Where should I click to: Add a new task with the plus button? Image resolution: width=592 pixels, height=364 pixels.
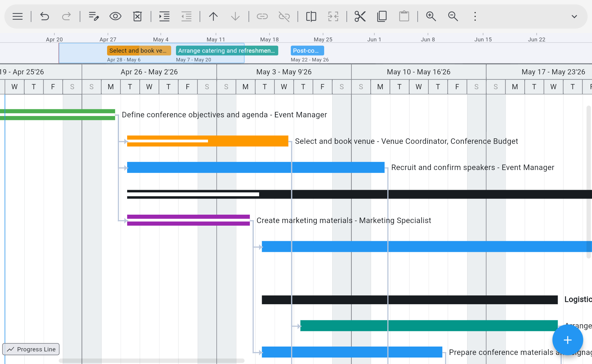[x=568, y=340]
